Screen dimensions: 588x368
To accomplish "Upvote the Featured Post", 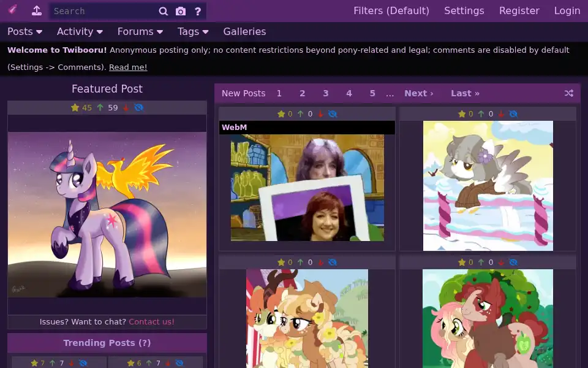I will tap(100, 108).
